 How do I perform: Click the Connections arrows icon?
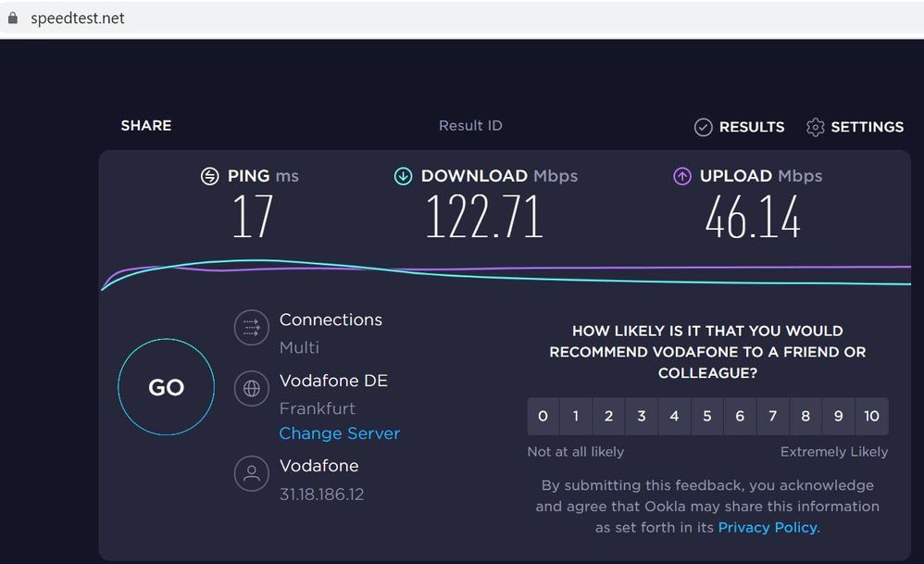pos(252,327)
